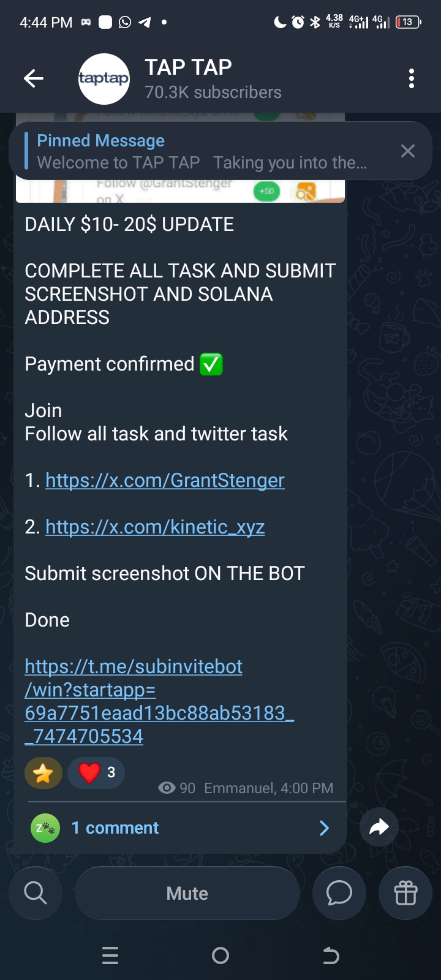Viewport: 441px width, 980px height.
Task: Tap the gift box icon
Action: pyautogui.click(x=405, y=893)
